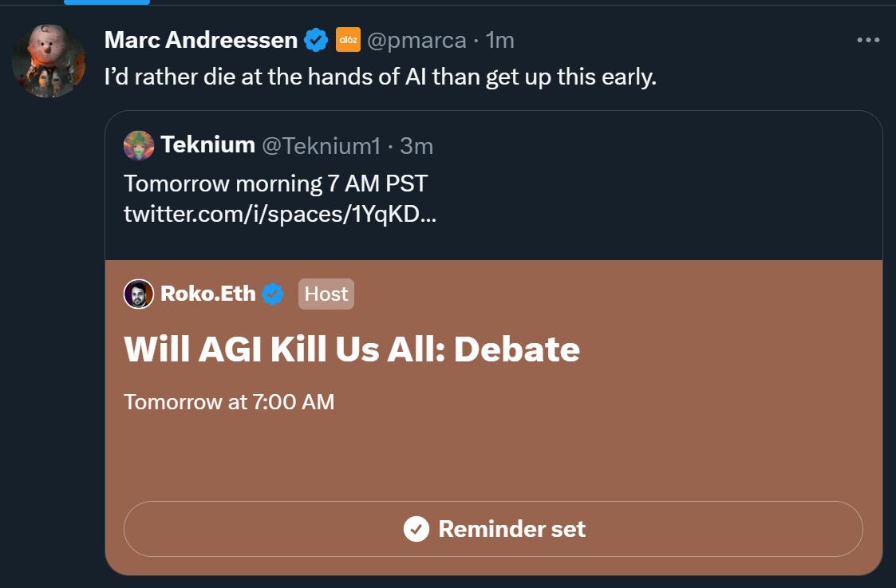The height and width of the screenshot is (588, 896).
Task: Toggle the Reminder set button
Action: point(493,529)
